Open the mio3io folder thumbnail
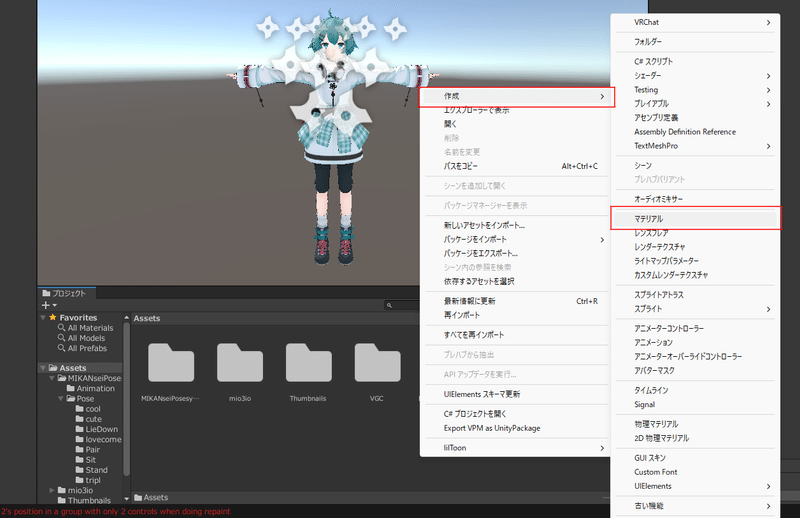This screenshot has height=518, width=800. click(x=240, y=362)
